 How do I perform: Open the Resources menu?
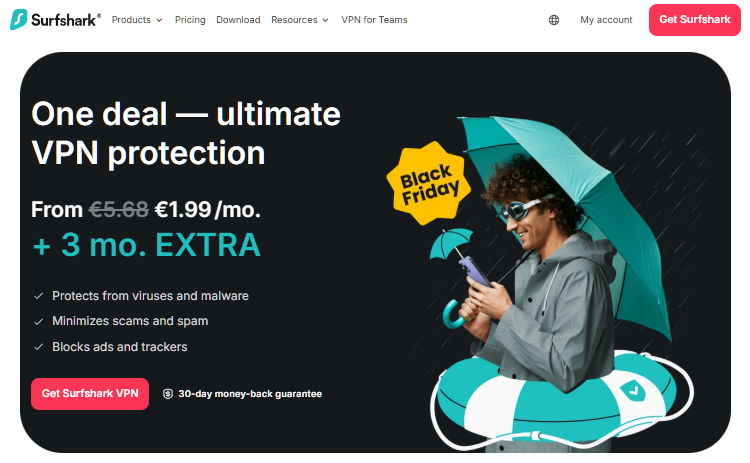coord(299,20)
